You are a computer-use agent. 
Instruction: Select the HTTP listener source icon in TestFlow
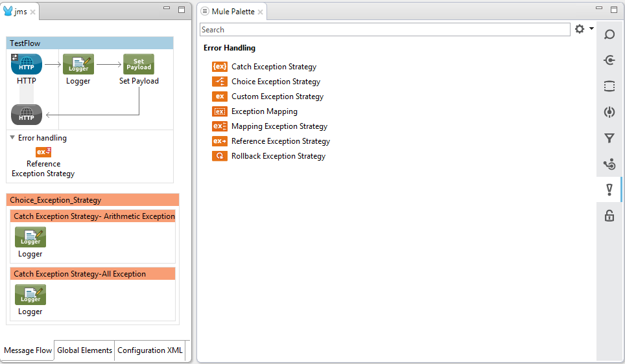click(27, 63)
